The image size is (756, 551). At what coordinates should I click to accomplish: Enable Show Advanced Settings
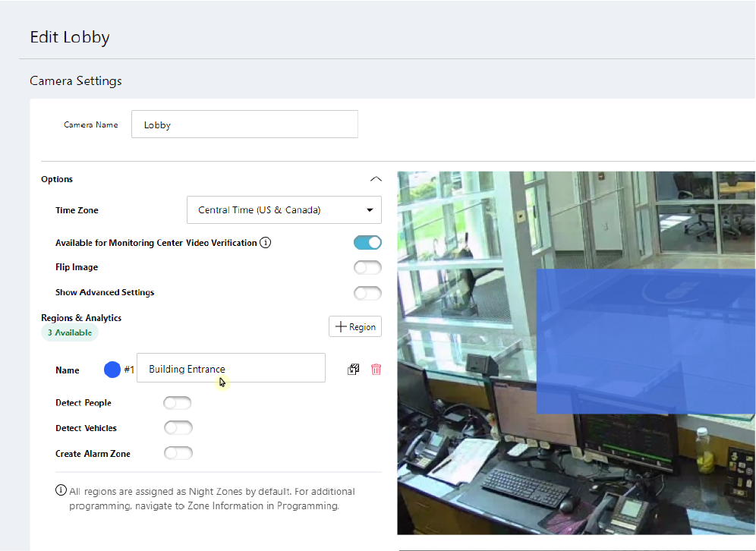coord(367,293)
